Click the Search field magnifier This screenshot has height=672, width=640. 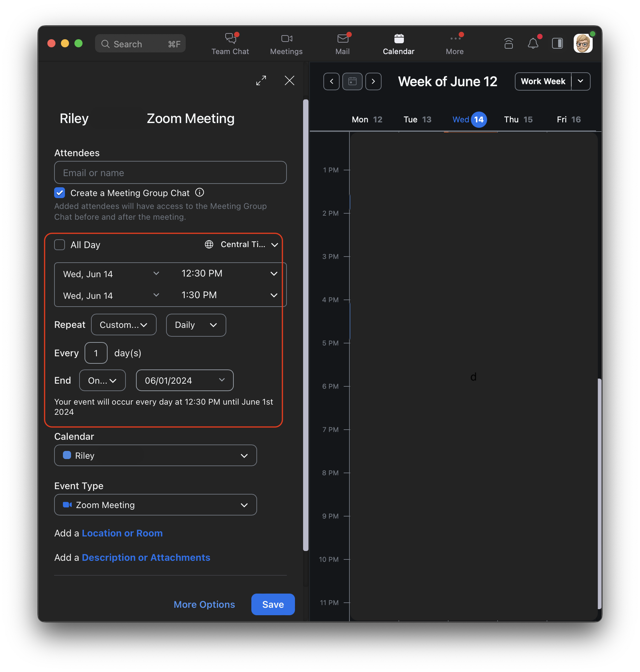(x=106, y=44)
